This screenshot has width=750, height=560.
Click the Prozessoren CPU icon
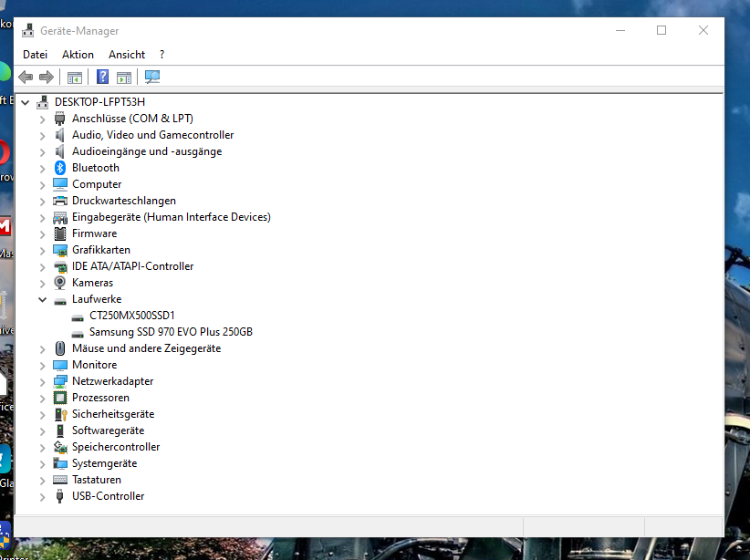pos(60,398)
